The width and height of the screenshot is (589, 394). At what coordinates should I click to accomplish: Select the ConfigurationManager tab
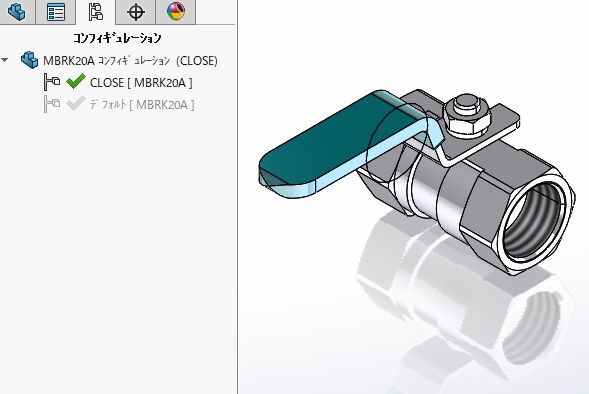point(96,11)
